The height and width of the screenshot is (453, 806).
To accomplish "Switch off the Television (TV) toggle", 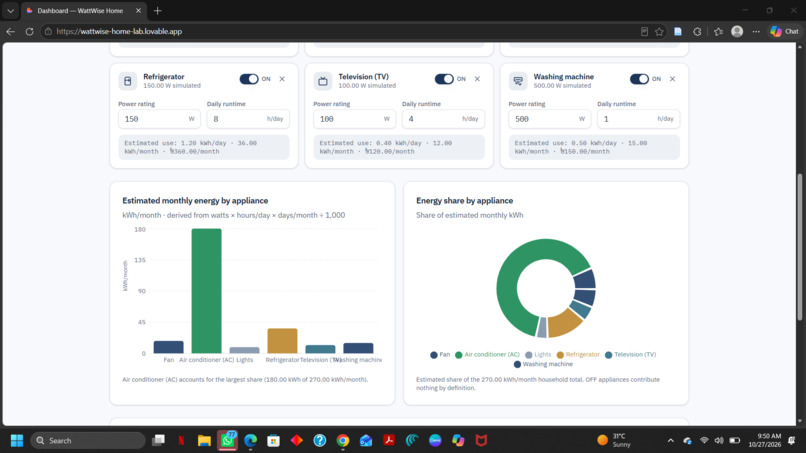I will (444, 79).
